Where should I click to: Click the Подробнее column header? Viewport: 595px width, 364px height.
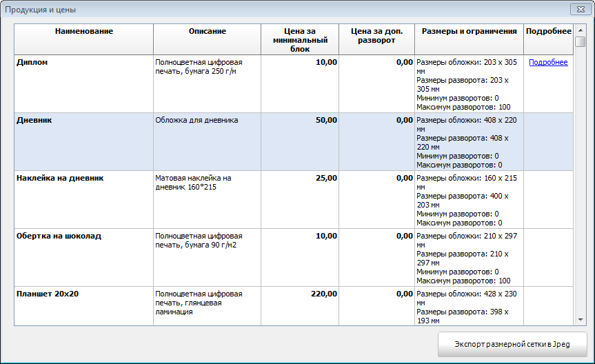pos(548,32)
